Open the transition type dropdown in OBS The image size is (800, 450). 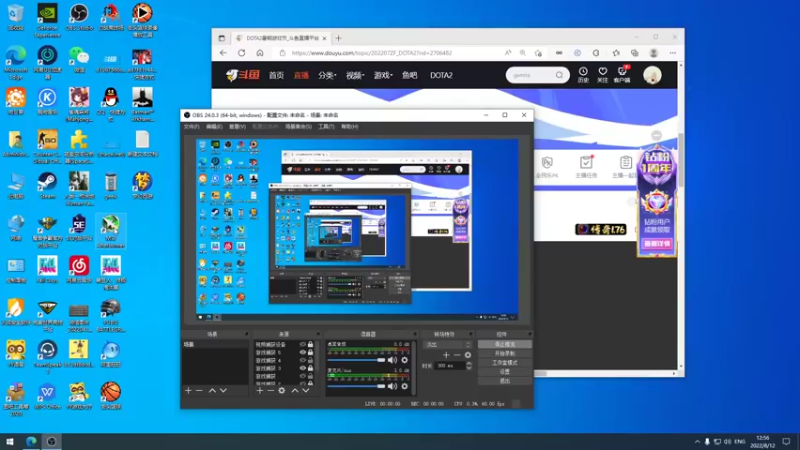(447, 345)
